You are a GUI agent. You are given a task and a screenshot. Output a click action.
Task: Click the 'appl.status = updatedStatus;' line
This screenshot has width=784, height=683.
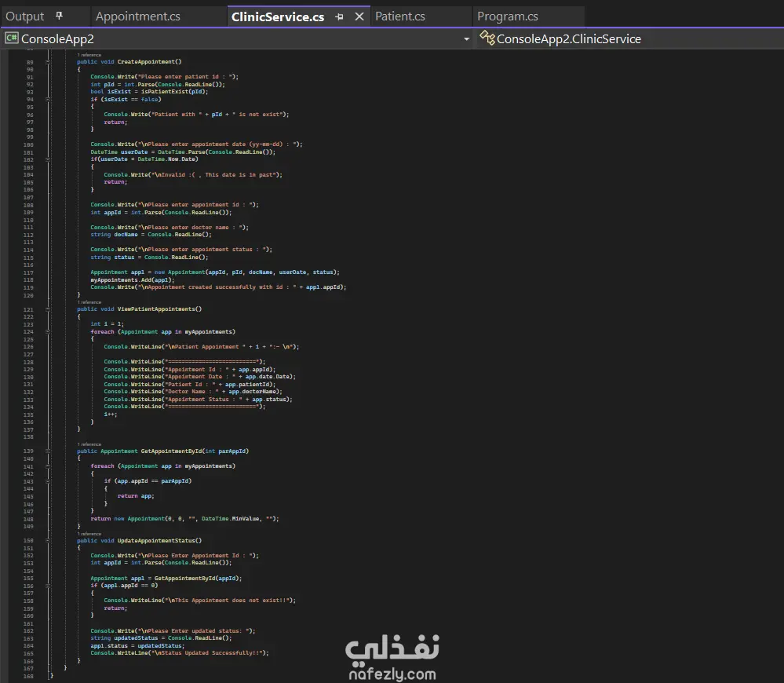[x=137, y=645]
